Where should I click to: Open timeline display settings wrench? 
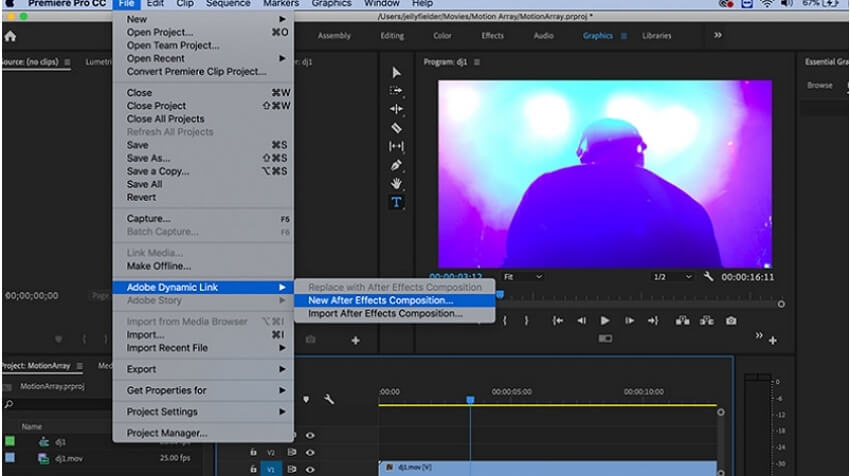click(x=329, y=400)
